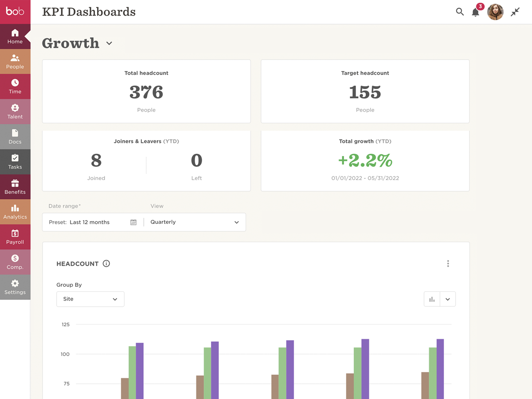Open the Group By Site dropdown
Screen dimensions: 532x399
pos(90,299)
